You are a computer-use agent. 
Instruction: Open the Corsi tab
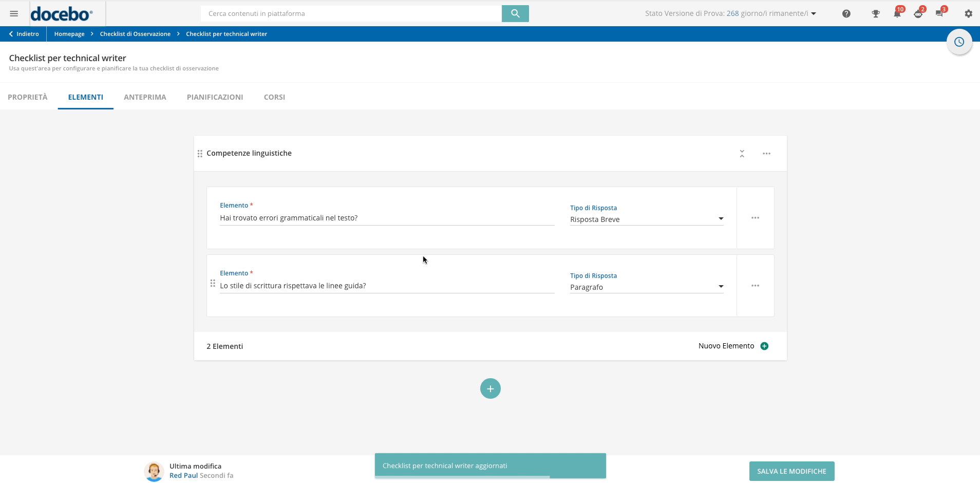coord(274,97)
